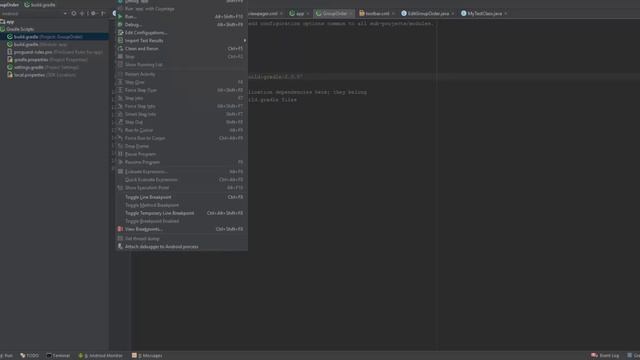Choose 'Attach debugger to Android process'
640x360 pixels.
click(181, 247)
